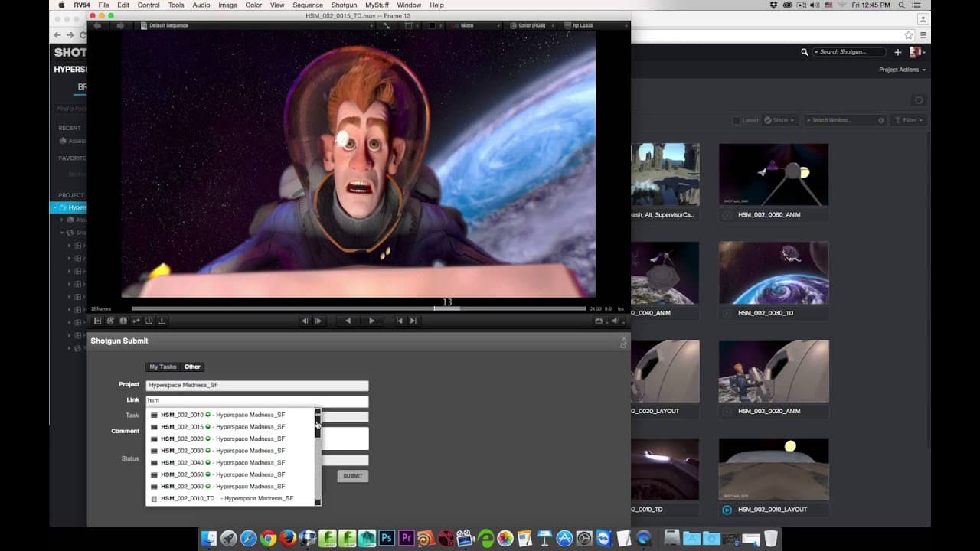Click the Search Versions field
Screen dimensions: 980x551
(844, 120)
